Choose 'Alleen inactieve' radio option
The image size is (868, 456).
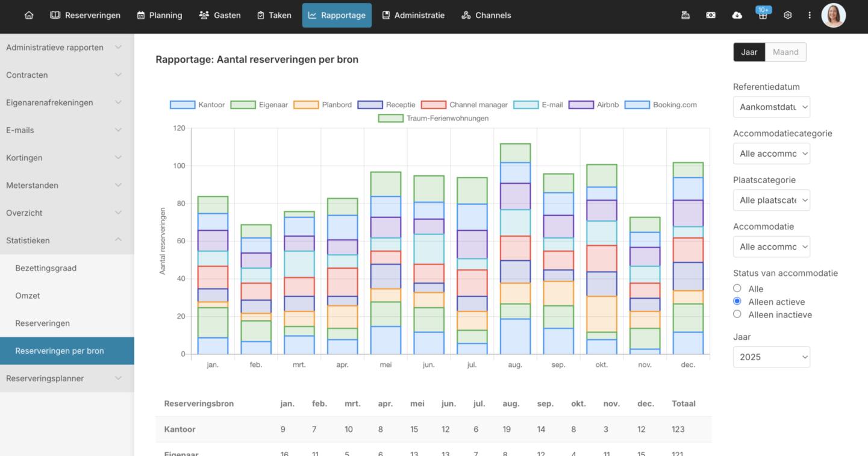tap(737, 314)
